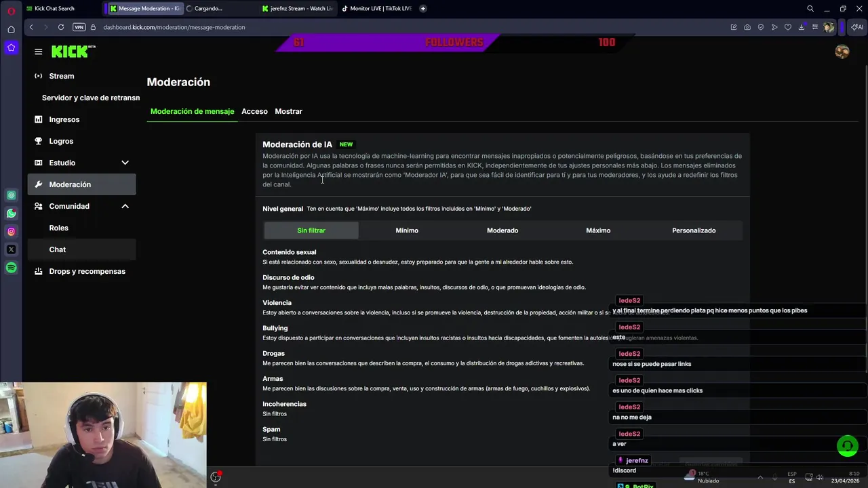Open Roles under Comunidad
Screen dimensions: 868x488
point(81,228)
